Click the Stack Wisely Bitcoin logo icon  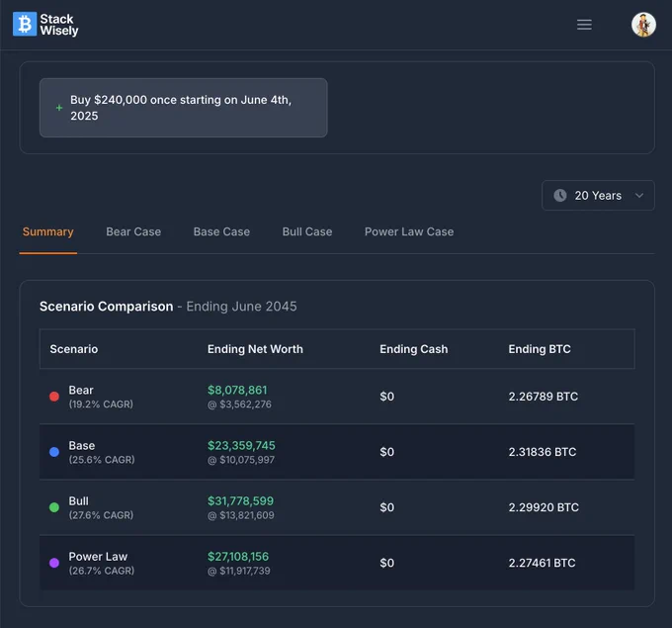click(x=25, y=24)
